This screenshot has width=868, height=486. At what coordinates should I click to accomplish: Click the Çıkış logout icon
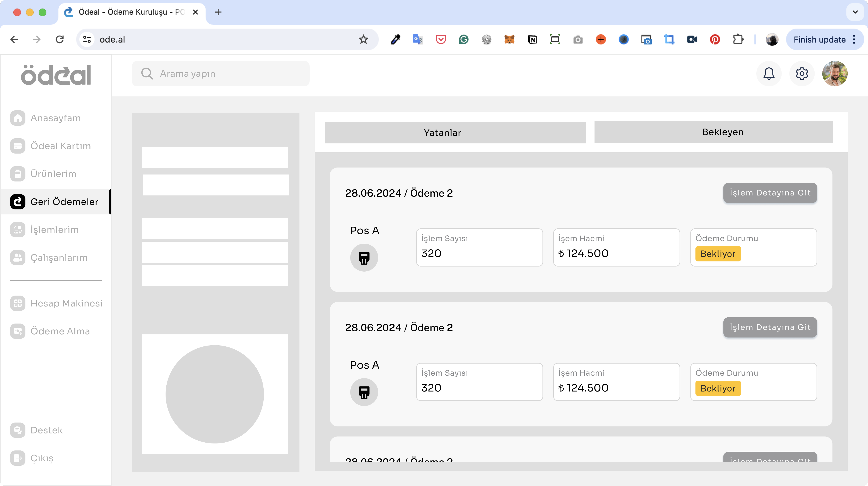tap(18, 458)
